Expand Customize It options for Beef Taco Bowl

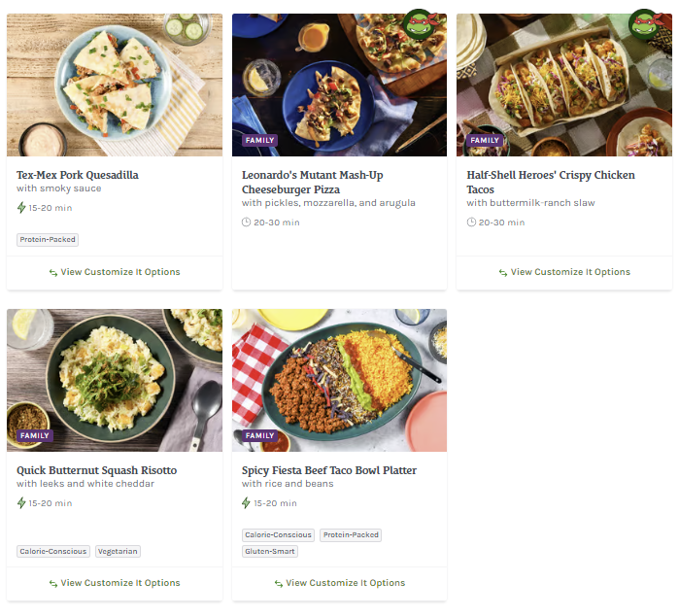click(339, 583)
